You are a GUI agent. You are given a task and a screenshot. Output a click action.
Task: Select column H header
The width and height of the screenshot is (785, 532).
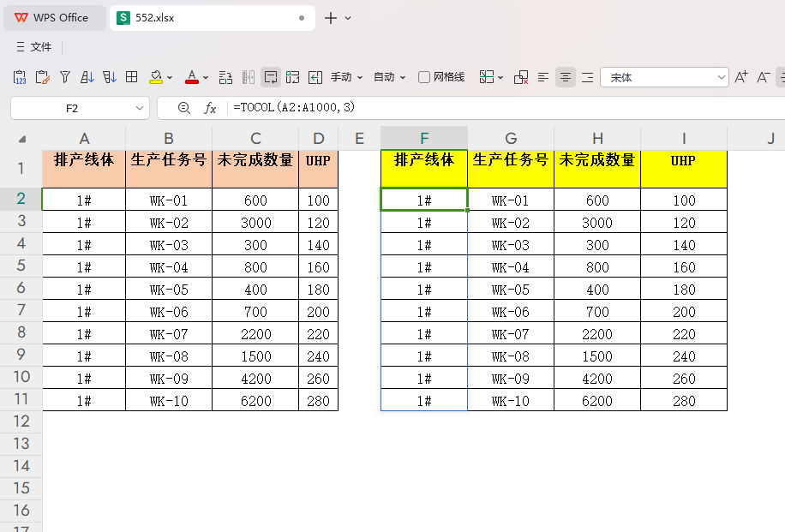point(597,139)
